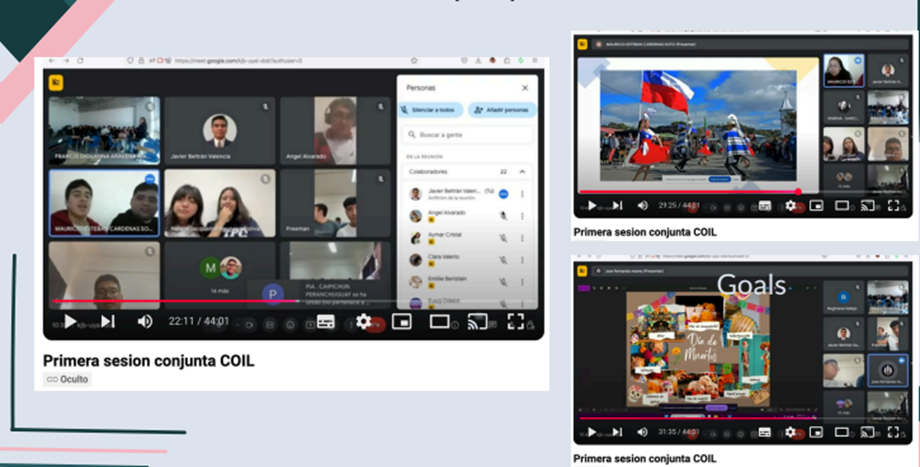
Task: Skip to next video in the left player
Action: (107, 322)
